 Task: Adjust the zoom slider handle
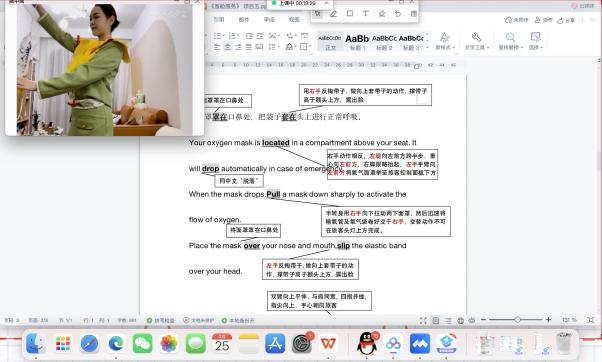click(518, 320)
